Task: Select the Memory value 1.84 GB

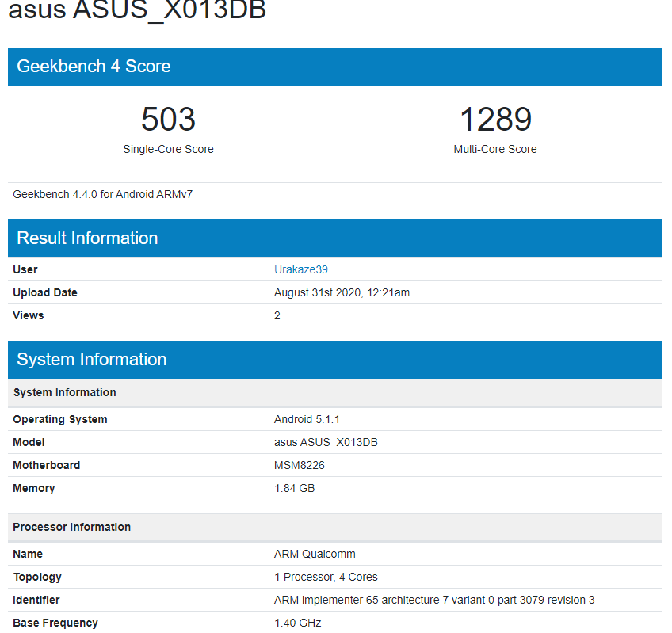Action: click(x=295, y=489)
